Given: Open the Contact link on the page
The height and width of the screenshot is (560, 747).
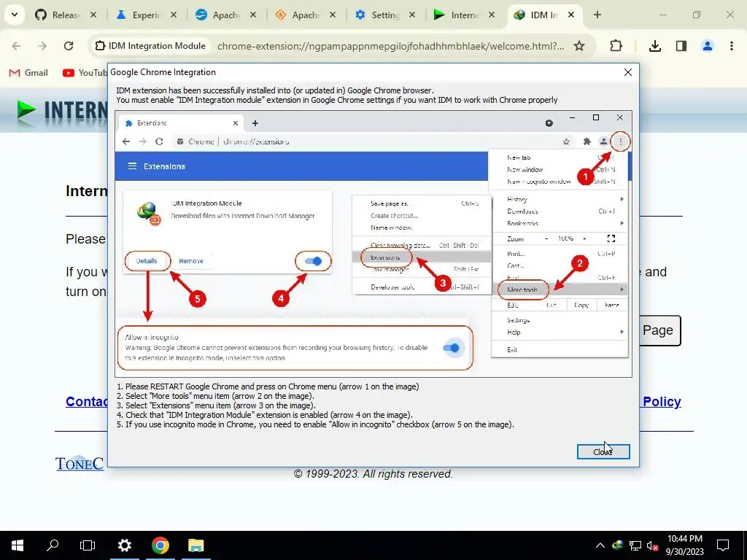Looking at the screenshot, I should [x=87, y=402].
